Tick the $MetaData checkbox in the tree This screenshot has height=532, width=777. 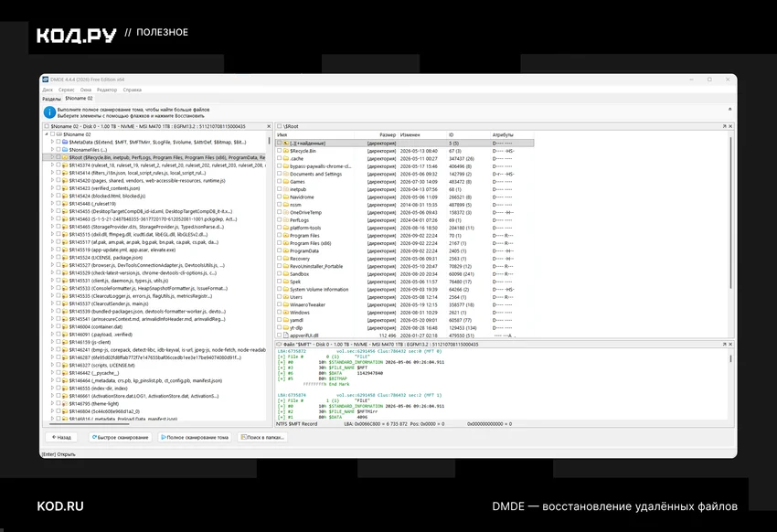[x=59, y=142]
